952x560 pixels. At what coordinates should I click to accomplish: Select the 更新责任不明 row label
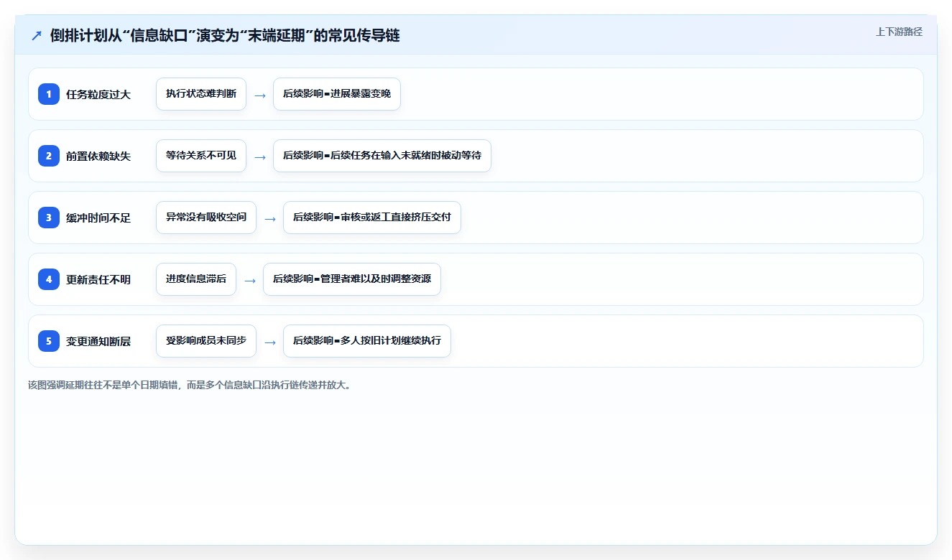pyautogui.click(x=98, y=279)
